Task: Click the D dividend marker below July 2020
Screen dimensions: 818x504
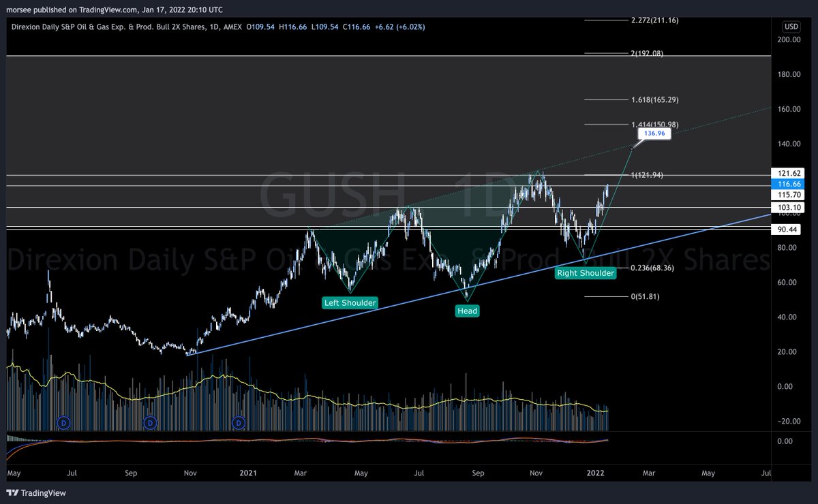Action: tap(63, 422)
